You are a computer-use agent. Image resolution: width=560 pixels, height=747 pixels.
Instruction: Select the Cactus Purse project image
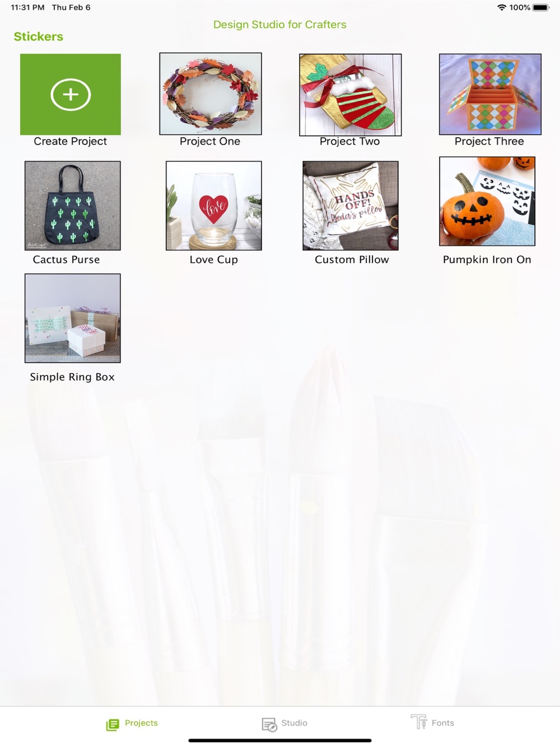coord(73,206)
